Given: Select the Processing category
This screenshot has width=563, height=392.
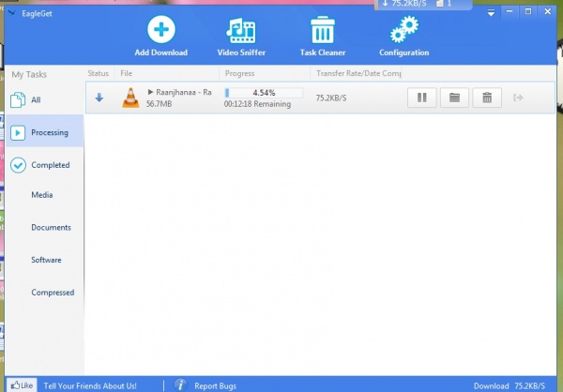Looking at the screenshot, I should point(44,132).
